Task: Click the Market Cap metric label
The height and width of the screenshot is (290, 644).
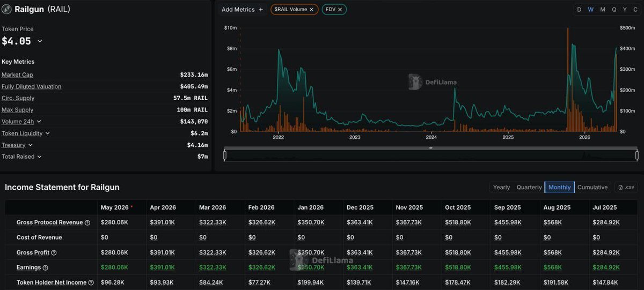Action: click(x=17, y=75)
